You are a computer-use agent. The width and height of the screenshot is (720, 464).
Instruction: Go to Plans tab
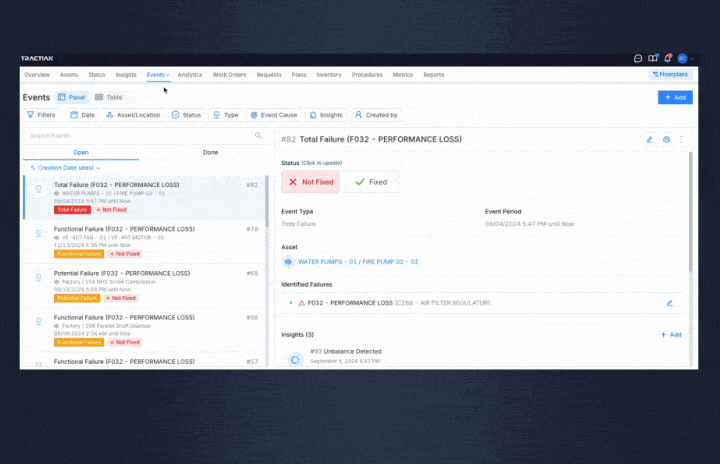[x=298, y=75]
